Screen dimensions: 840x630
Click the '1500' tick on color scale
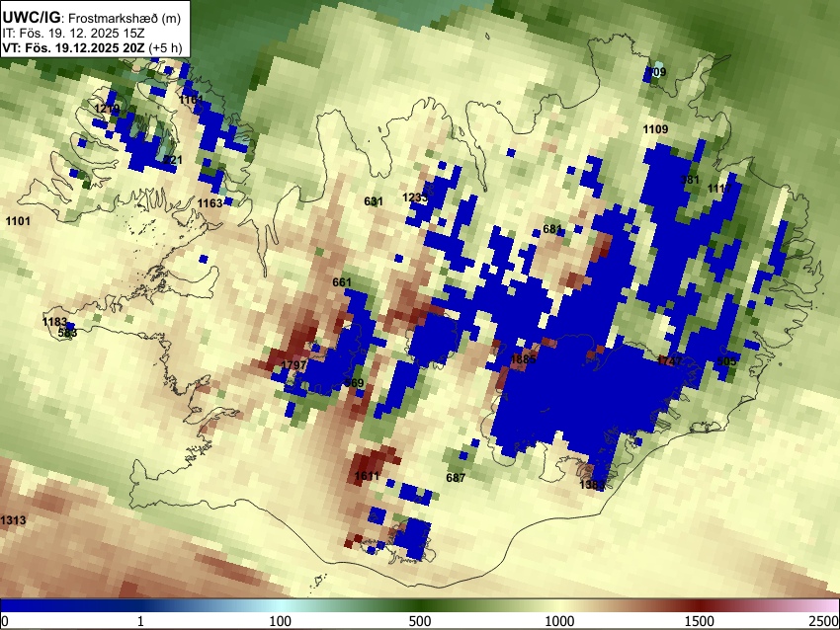pos(700,621)
